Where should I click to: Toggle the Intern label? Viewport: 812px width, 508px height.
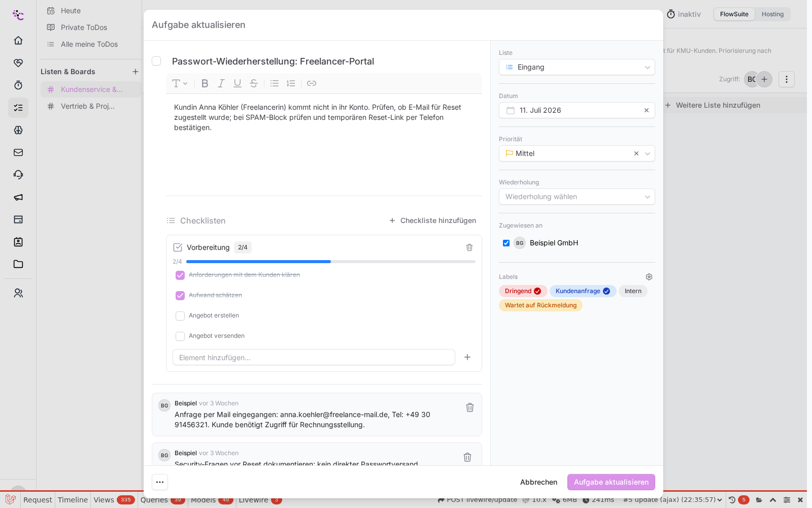click(633, 291)
